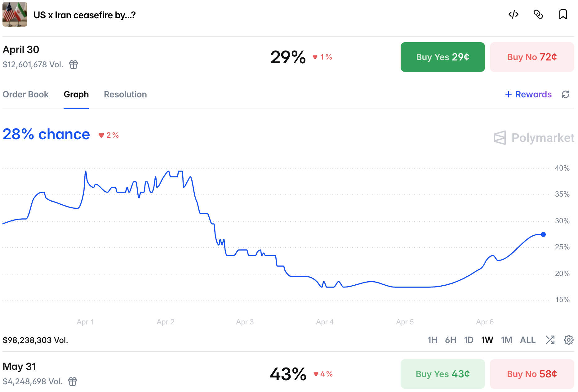The height and width of the screenshot is (392, 578).
Task: Click the chart's current-value endpoint dot
Action: pos(543,234)
